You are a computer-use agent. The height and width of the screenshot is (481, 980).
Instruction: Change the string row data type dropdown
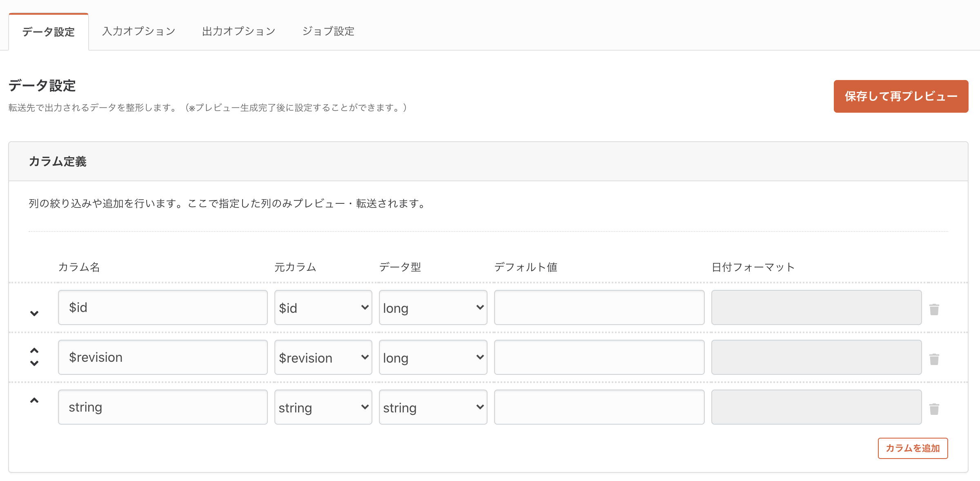[x=433, y=407]
